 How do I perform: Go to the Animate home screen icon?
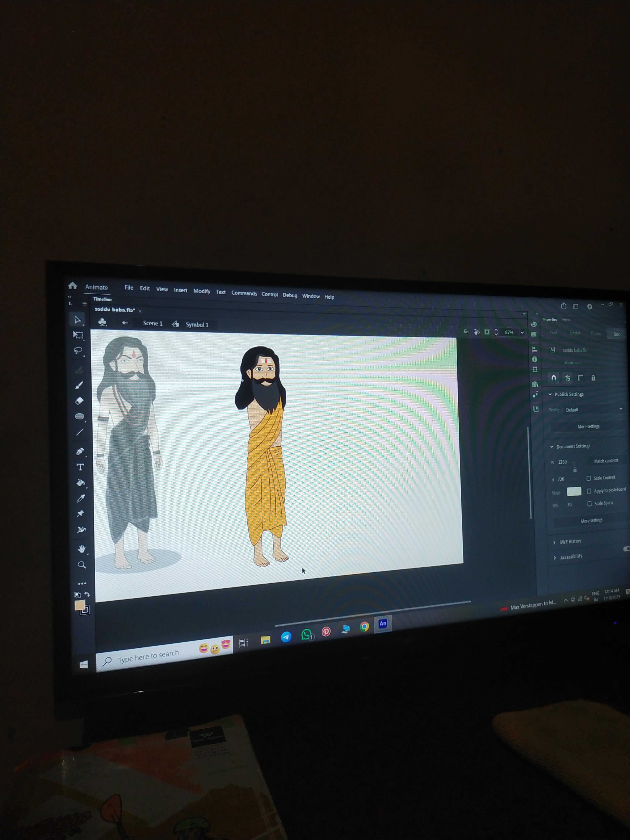tap(72, 286)
